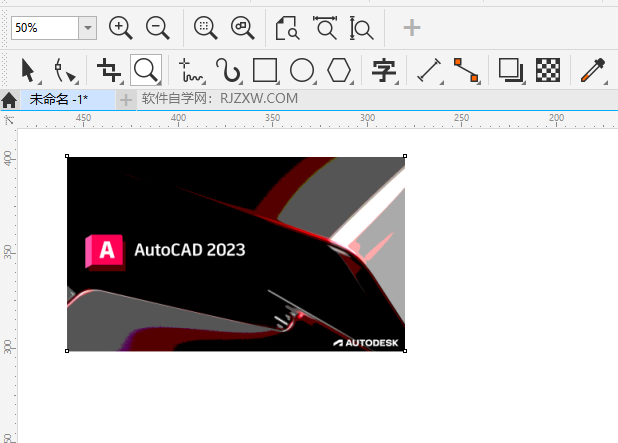Zoom to all objects icon
The width and height of the screenshot is (618, 443).
(242, 28)
